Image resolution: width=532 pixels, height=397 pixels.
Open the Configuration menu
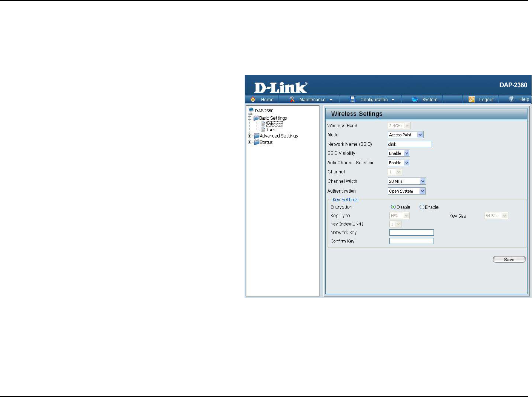pos(373,100)
